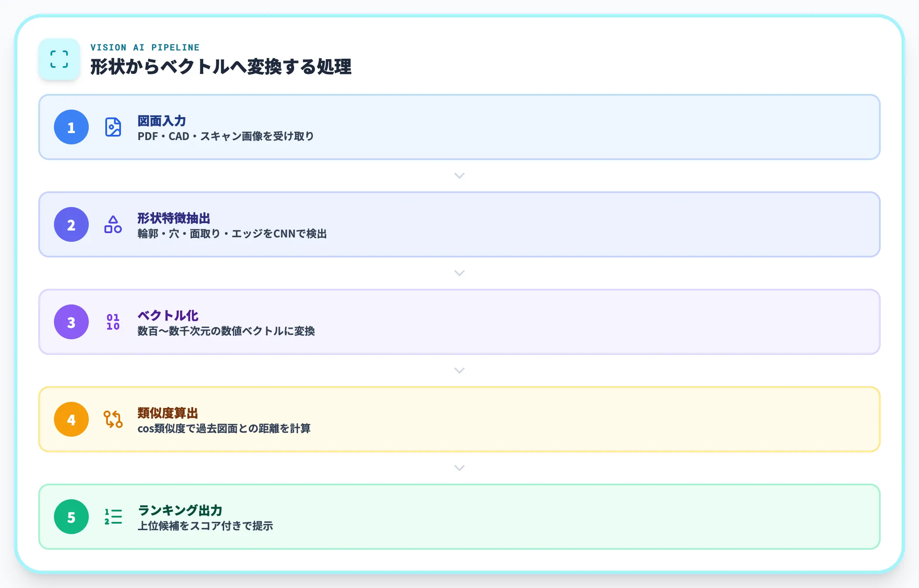Collapse the chevron below 類似度算出
The image size is (919, 588).
pos(459,468)
